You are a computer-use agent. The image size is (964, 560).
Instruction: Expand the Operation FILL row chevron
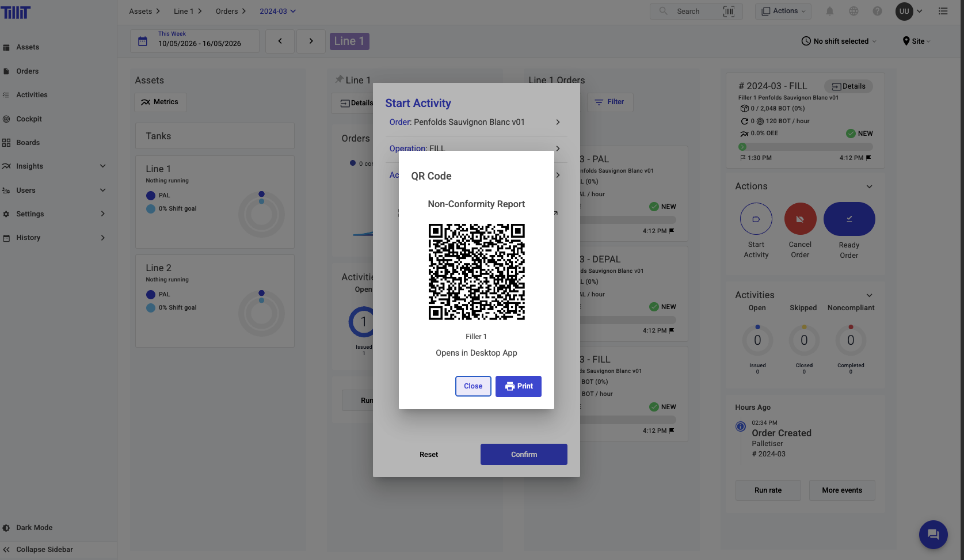pyautogui.click(x=558, y=148)
